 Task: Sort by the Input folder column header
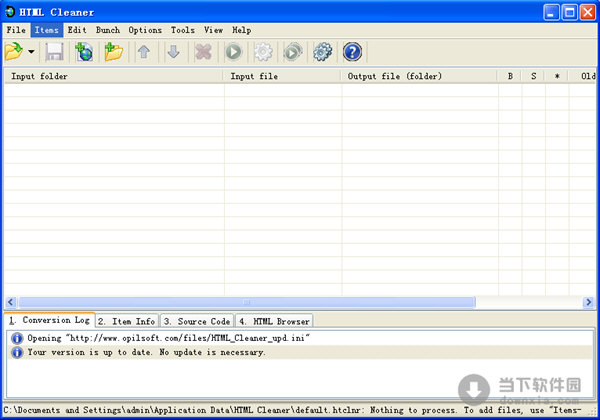click(113, 76)
